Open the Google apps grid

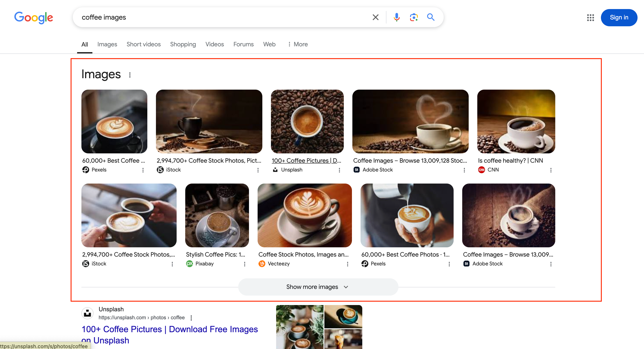590,17
